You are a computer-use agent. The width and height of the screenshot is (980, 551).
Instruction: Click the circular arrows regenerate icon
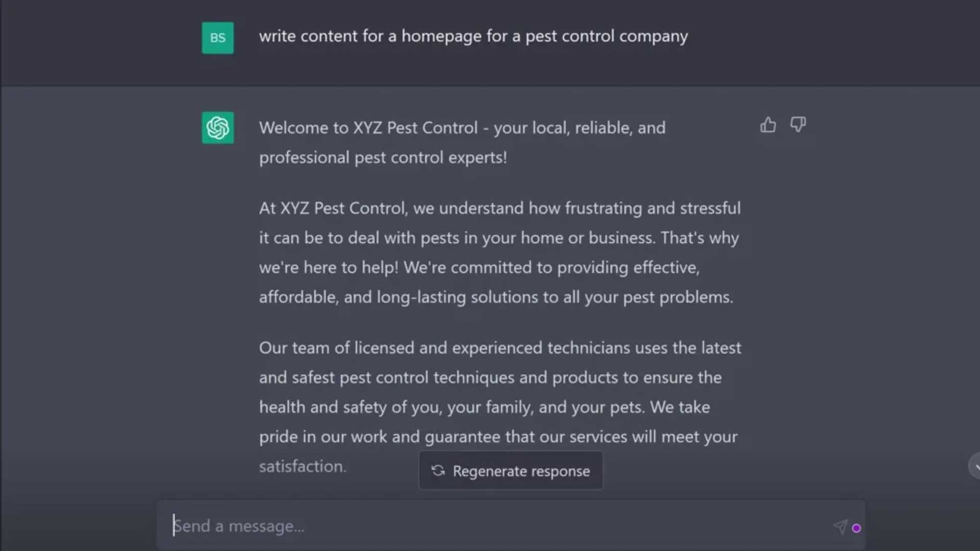click(438, 470)
